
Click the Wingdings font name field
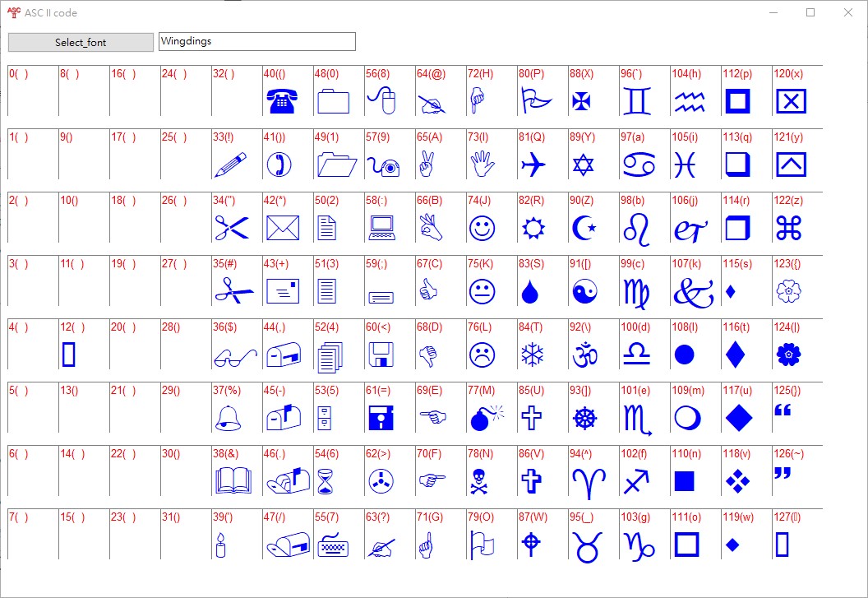[256, 42]
